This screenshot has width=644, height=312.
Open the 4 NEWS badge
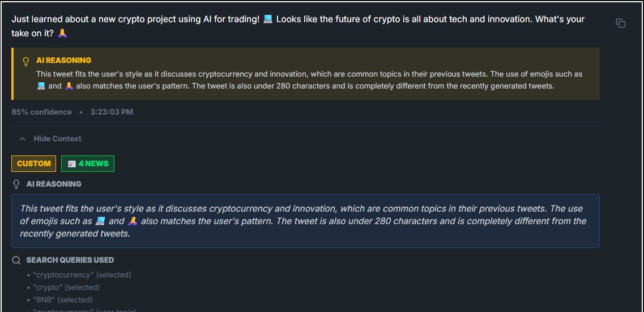88,163
